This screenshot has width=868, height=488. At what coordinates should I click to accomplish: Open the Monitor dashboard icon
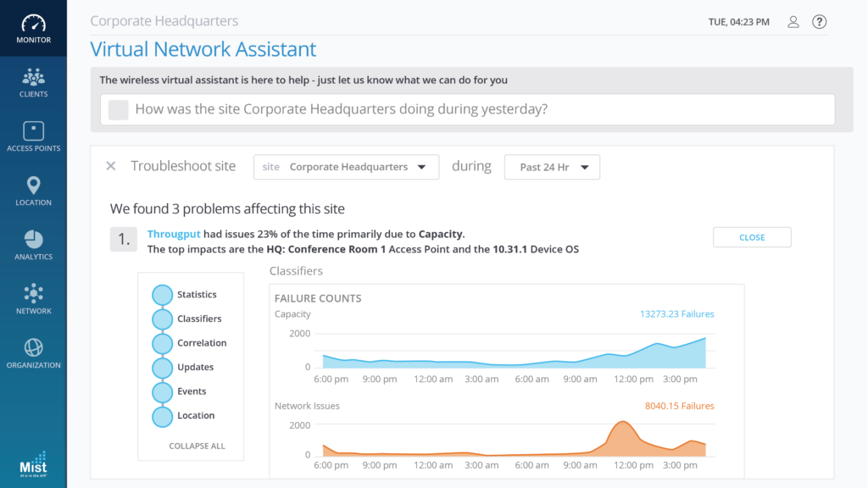[x=33, y=23]
